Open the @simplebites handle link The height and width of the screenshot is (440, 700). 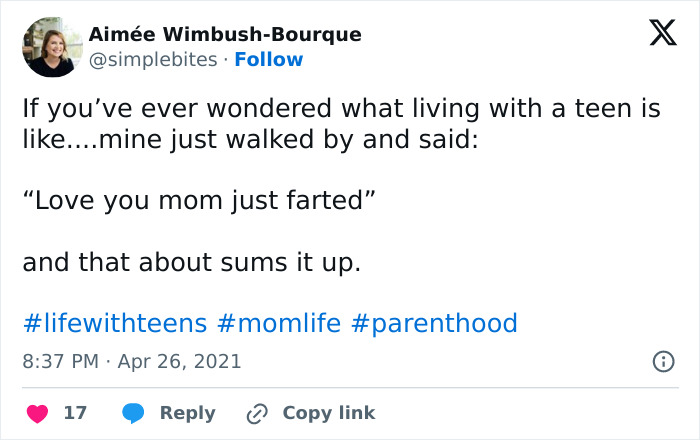pos(152,60)
